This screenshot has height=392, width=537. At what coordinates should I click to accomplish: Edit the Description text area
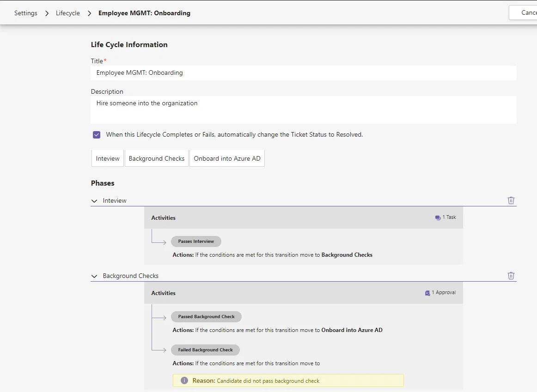tap(304, 110)
